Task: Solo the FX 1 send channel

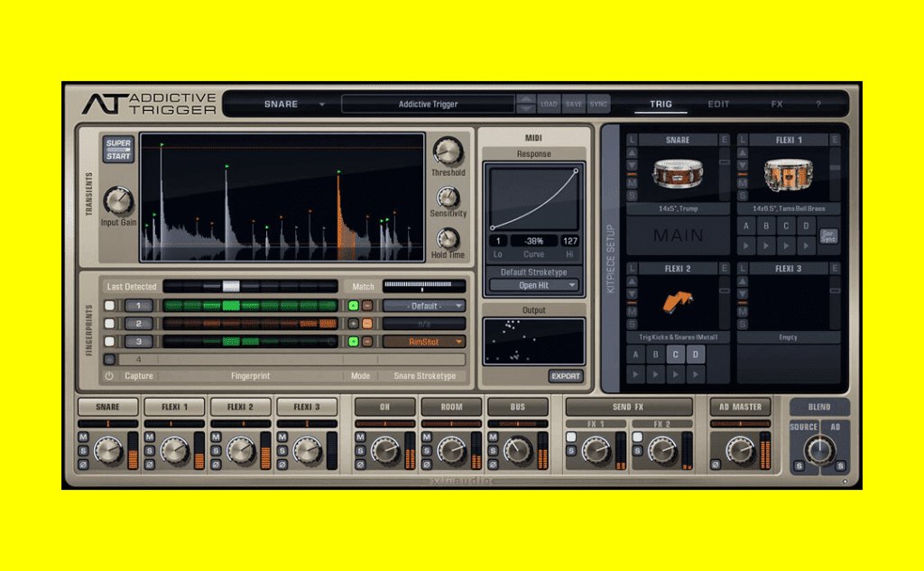Action: click(571, 451)
